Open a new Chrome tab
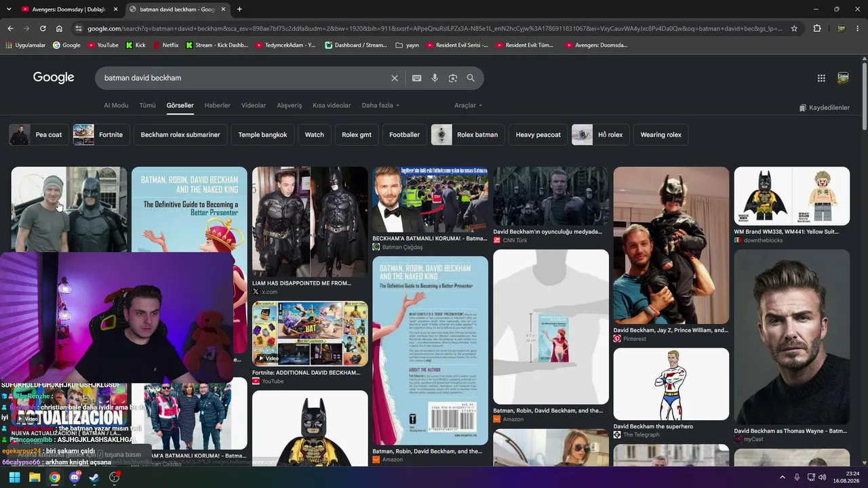 coord(239,9)
